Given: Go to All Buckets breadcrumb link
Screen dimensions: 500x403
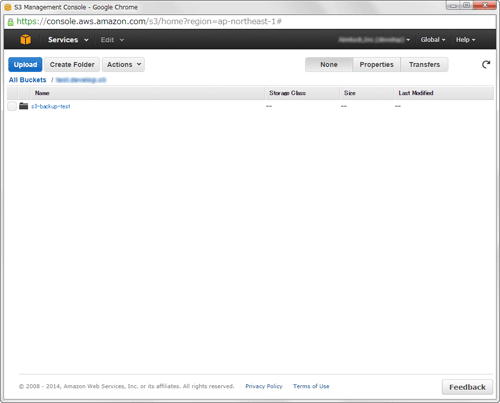Looking at the screenshot, I should tap(28, 80).
